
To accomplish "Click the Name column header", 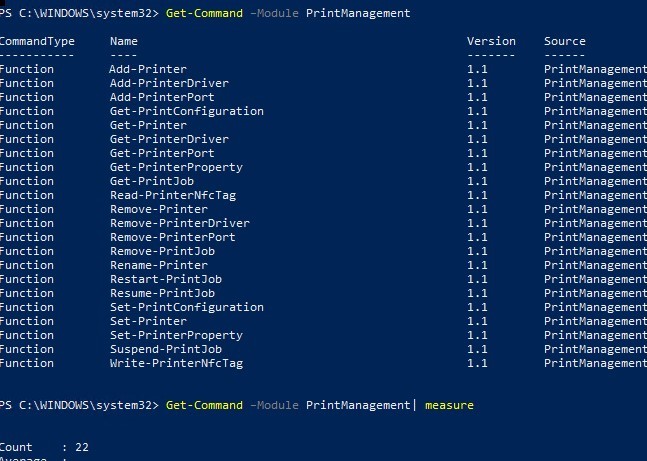I will [123, 41].
